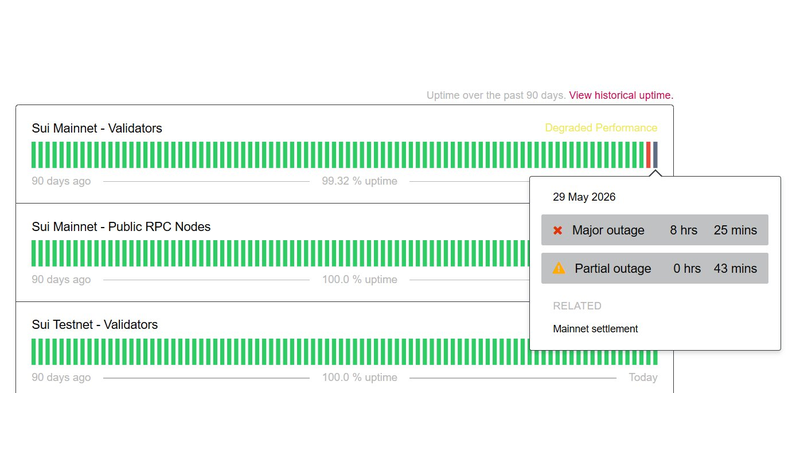Click the red outage bar for Sui Mainnet Validators

[x=648, y=155]
